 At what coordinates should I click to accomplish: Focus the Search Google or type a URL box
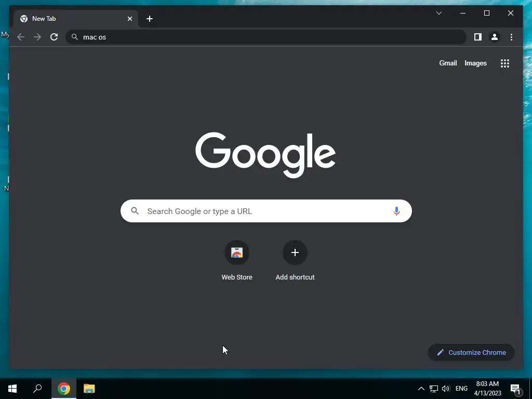[x=266, y=211]
